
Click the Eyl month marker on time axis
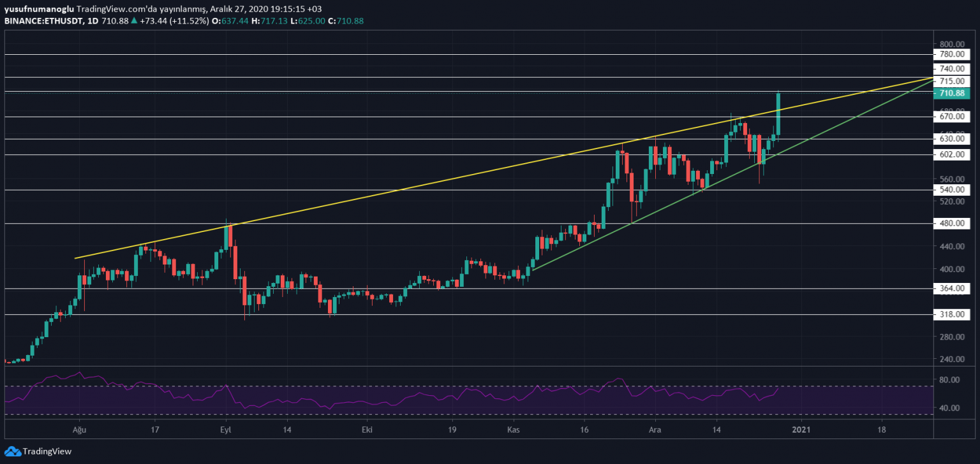pos(225,430)
